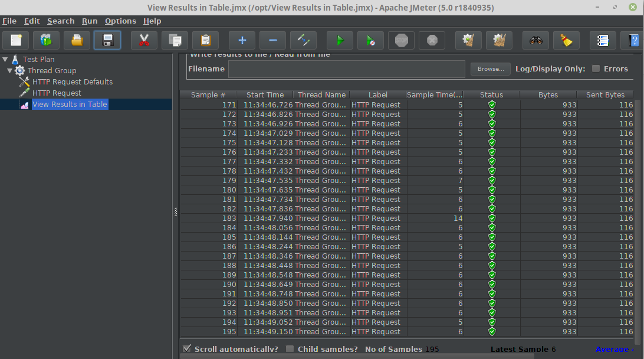Click the Thread Group gear icon

(19, 71)
